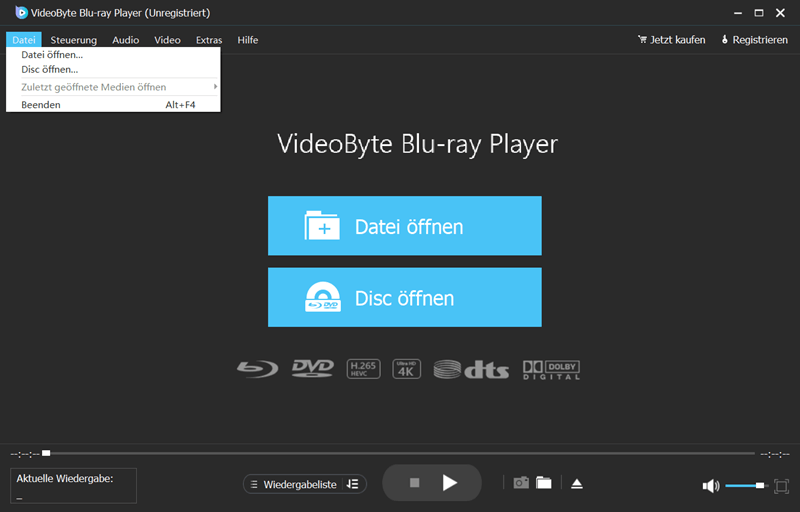Viewport: 800px width, 512px height.
Task: Click the stop playback button
Action: (x=414, y=482)
